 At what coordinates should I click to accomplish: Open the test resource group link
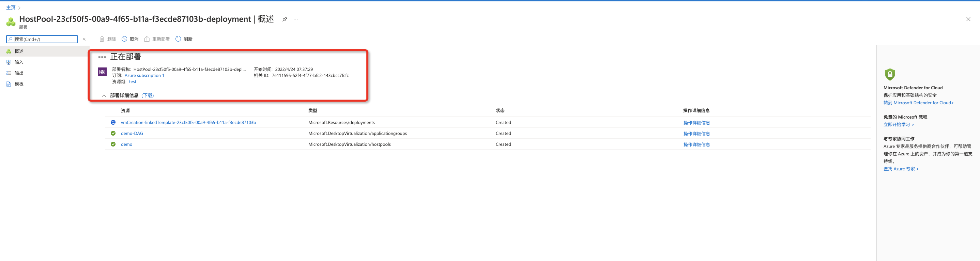click(133, 81)
